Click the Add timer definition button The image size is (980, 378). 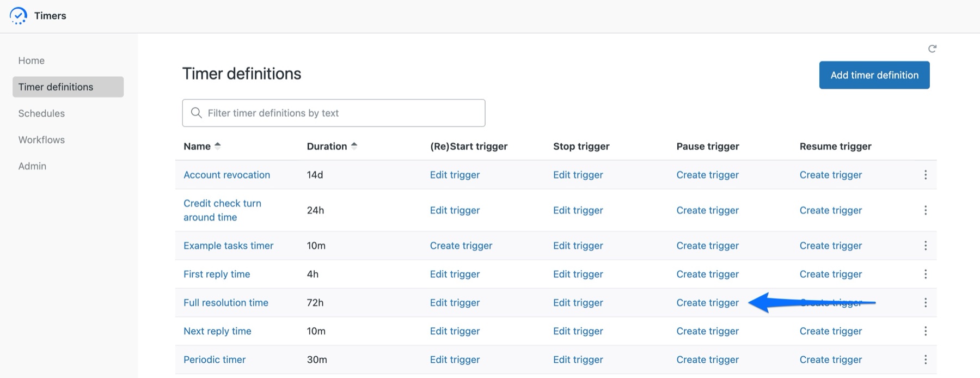[x=874, y=75]
